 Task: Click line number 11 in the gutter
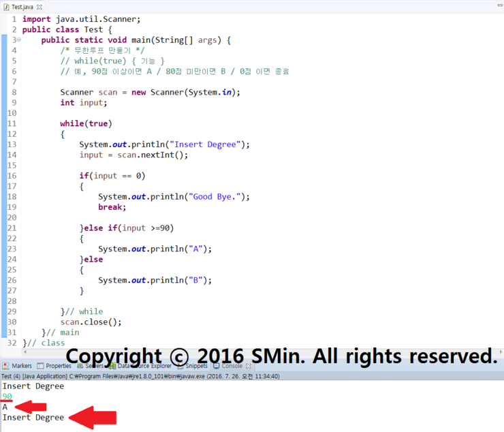pyautogui.click(x=12, y=123)
